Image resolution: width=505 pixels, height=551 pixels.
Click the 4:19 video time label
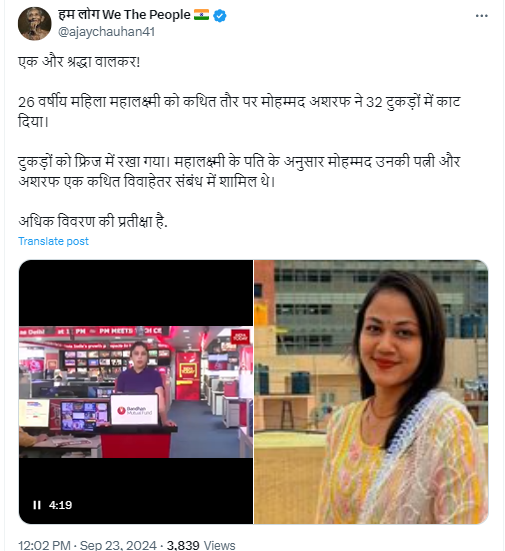point(60,505)
